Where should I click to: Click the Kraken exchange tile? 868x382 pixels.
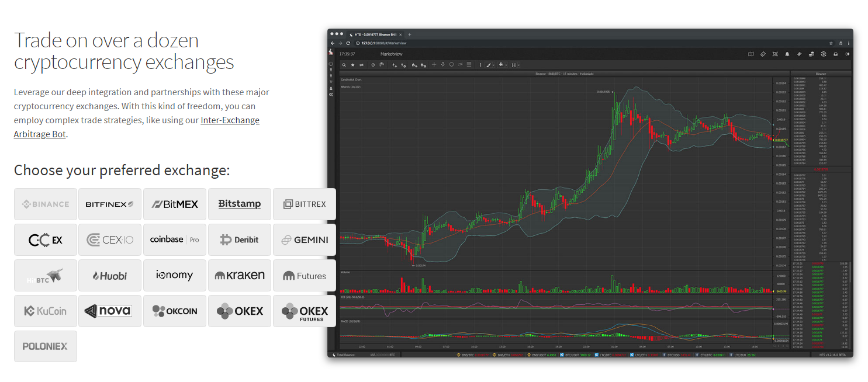(x=240, y=275)
